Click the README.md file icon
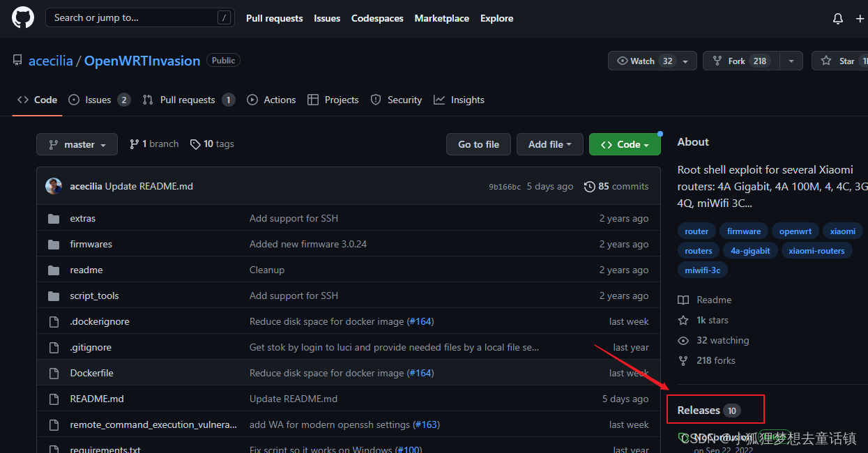This screenshot has height=453, width=868. [x=54, y=399]
